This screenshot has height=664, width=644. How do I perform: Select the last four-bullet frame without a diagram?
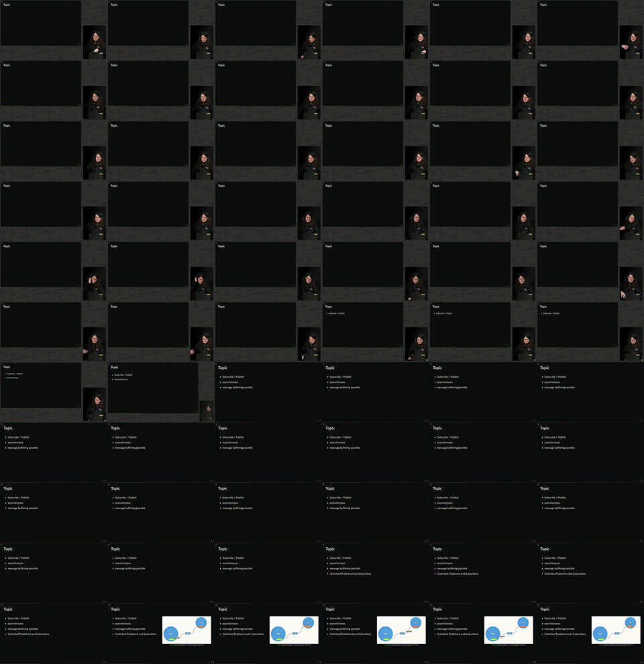pyautogui.click(x=54, y=633)
